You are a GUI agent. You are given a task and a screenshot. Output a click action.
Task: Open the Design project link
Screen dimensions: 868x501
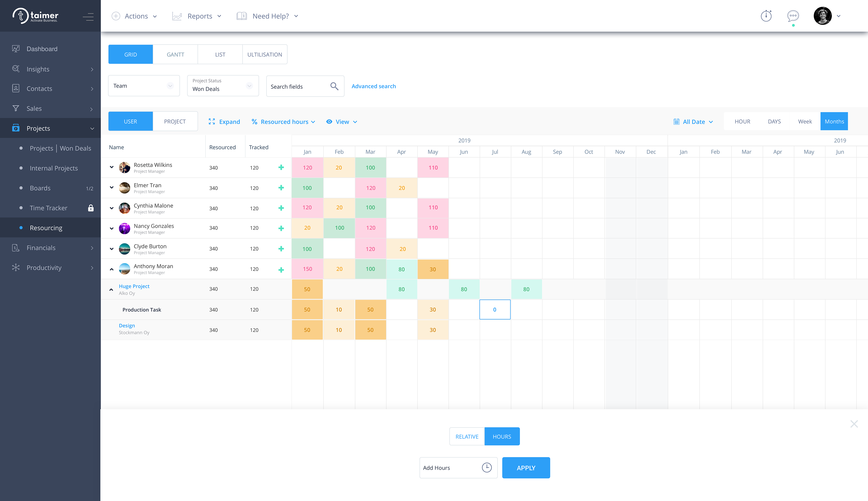click(x=127, y=325)
